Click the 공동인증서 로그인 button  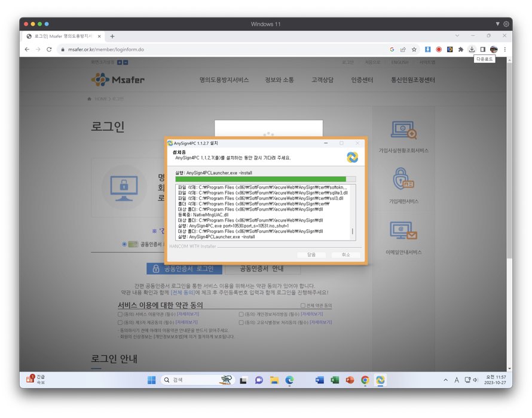tap(184, 269)
